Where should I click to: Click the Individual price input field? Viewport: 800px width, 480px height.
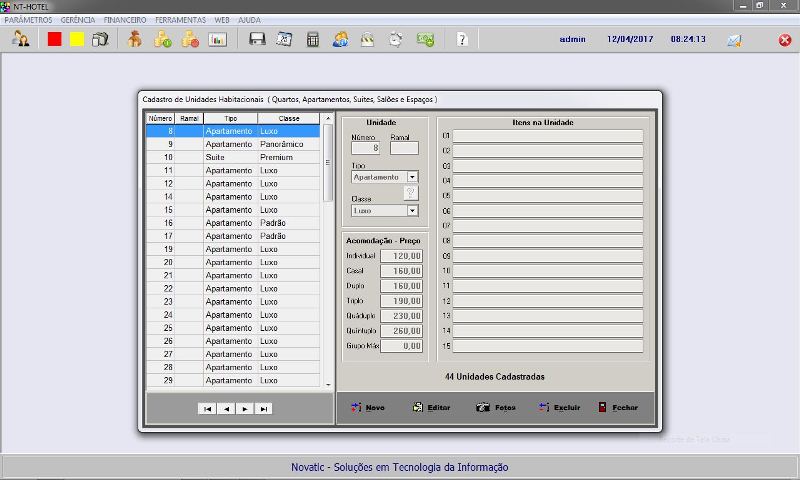403,256
